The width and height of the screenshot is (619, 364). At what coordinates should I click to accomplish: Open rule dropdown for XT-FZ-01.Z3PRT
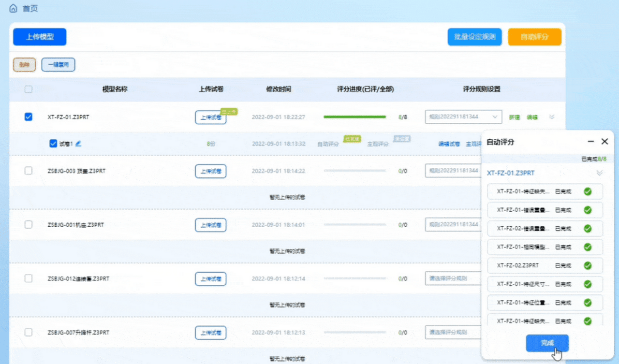[463, 116]
